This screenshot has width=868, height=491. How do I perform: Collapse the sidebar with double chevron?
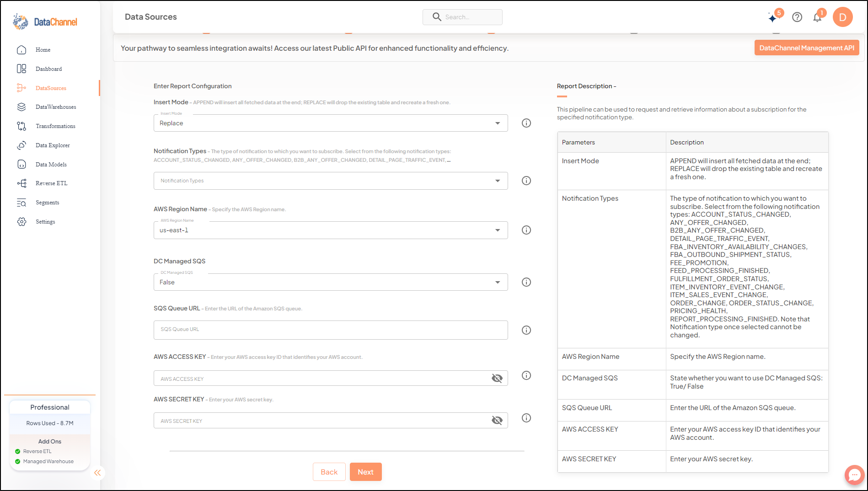tap(97, 473)
